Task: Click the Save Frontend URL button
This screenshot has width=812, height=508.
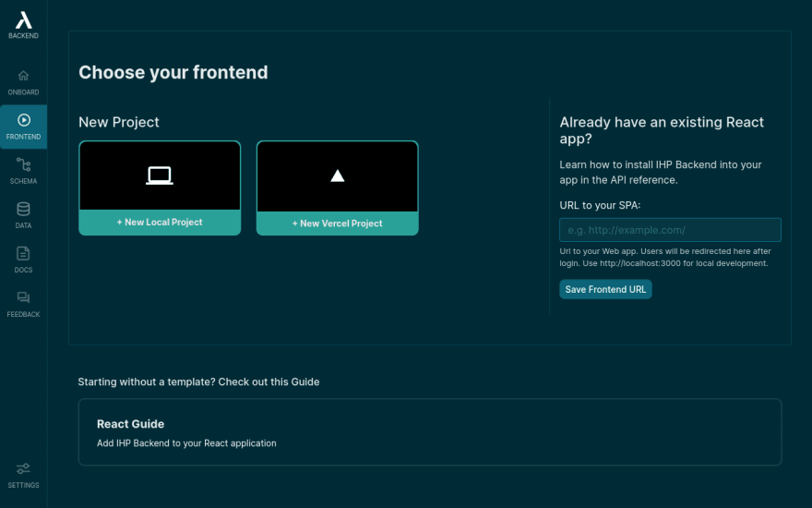Action: tap(605, 289)
